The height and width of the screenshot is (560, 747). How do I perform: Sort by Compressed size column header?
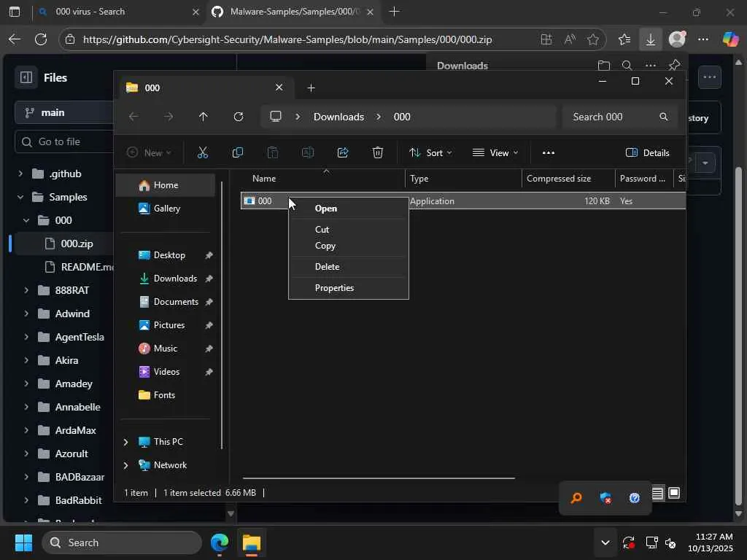[x=568, y=178]
